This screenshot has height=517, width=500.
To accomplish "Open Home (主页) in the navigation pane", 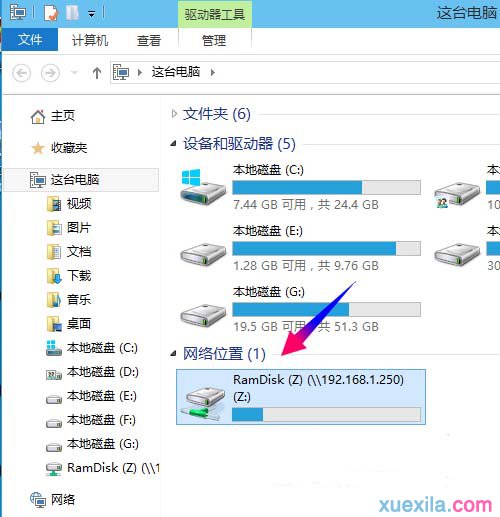I will tap(53, 116).
